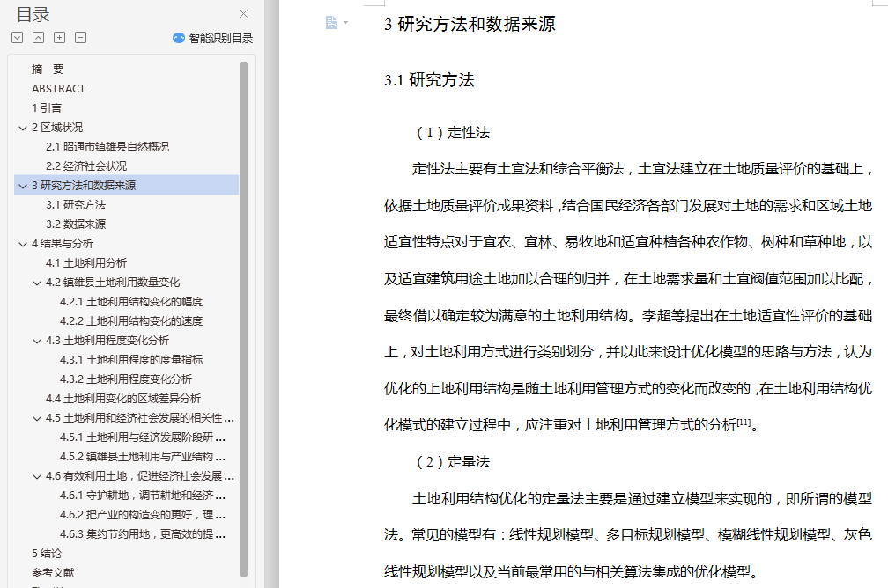Collapse 4.2 镇雄县土地利用数量变化 chevron
The height and width of the screenshot is (588, 888).
click(37, 283)
